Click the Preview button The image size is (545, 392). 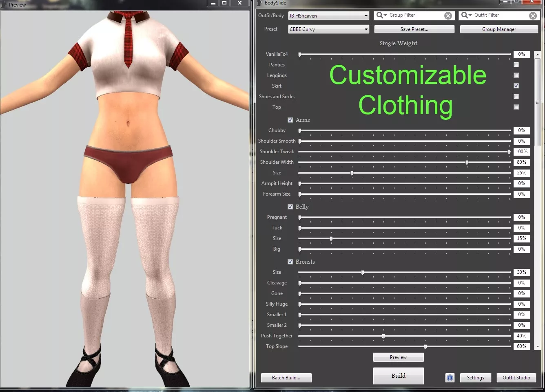[x=398, y=357]
